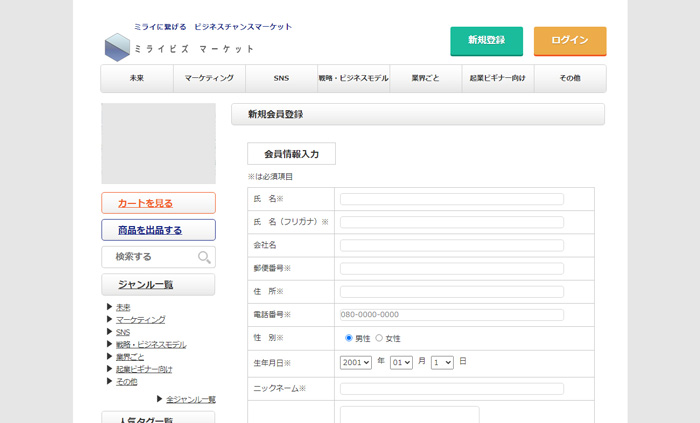Open the SNS navigation tab
Image resolution: width=700 pixels, height=423 pixels.
[281, 78]
